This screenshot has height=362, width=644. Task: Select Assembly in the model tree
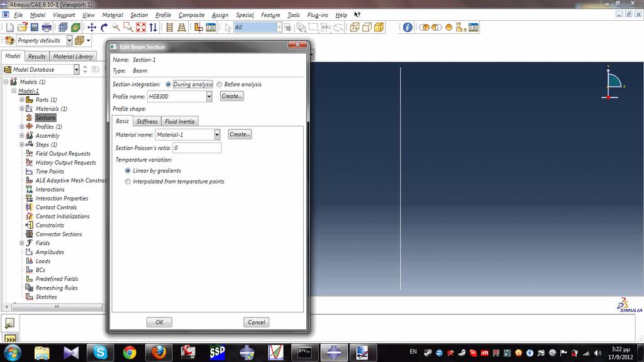coord(48,136)
